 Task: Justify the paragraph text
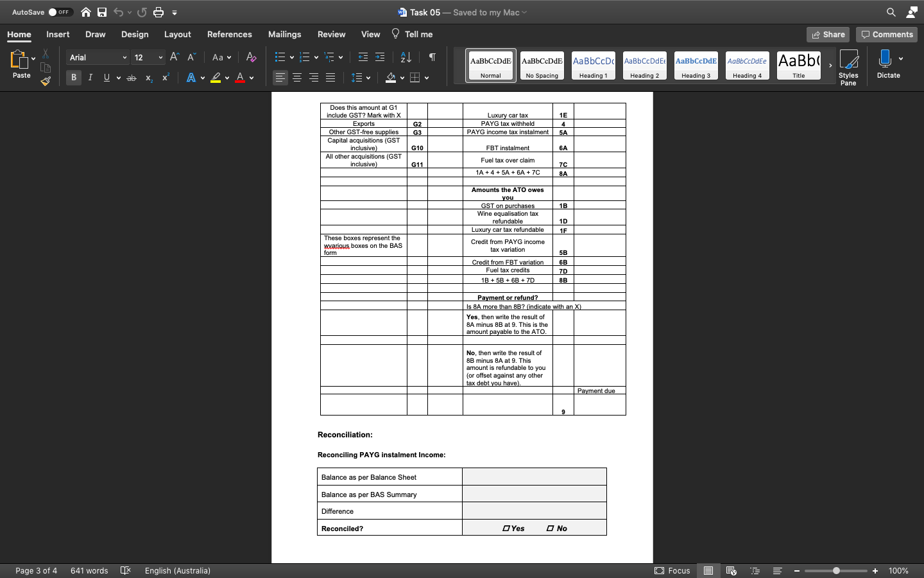point(330,78)
